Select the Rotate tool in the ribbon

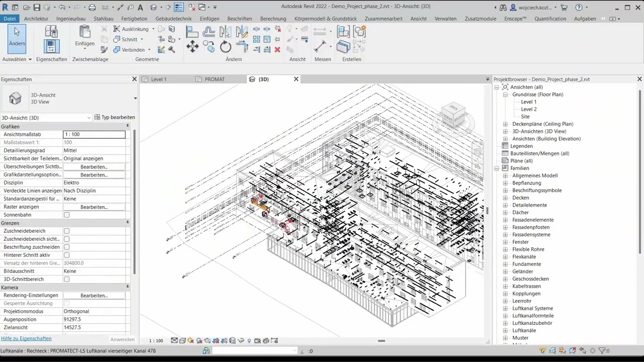click(x=225, y=47)
